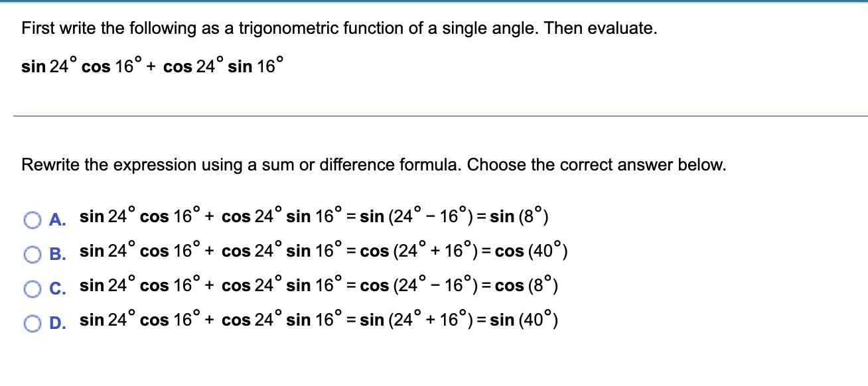
Task: Select the radio button for answer B
Action: tap(32, 253)
